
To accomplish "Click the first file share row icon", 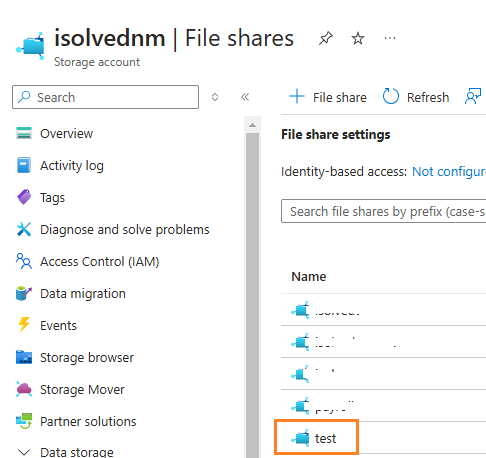I will point(301,310).
